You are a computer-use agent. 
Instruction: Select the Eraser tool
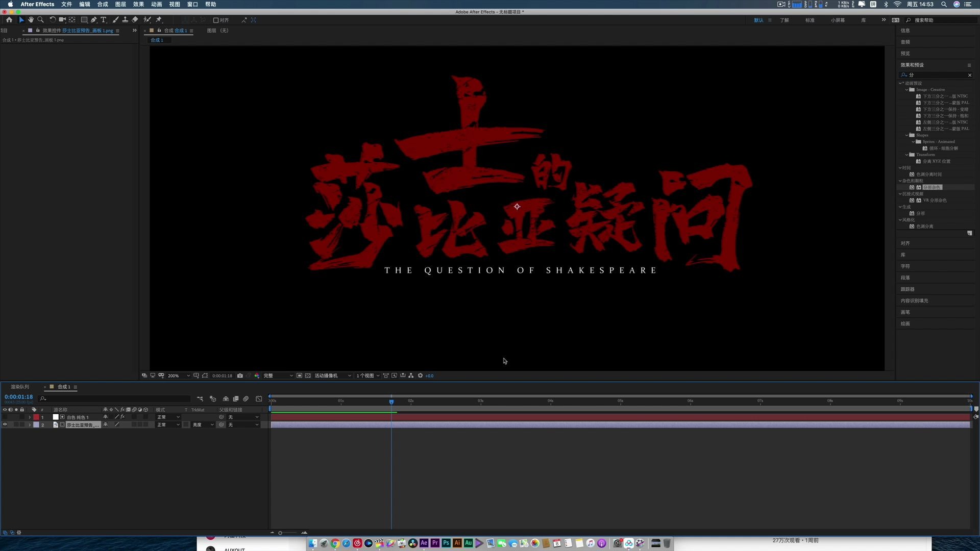tap(135, 20)
